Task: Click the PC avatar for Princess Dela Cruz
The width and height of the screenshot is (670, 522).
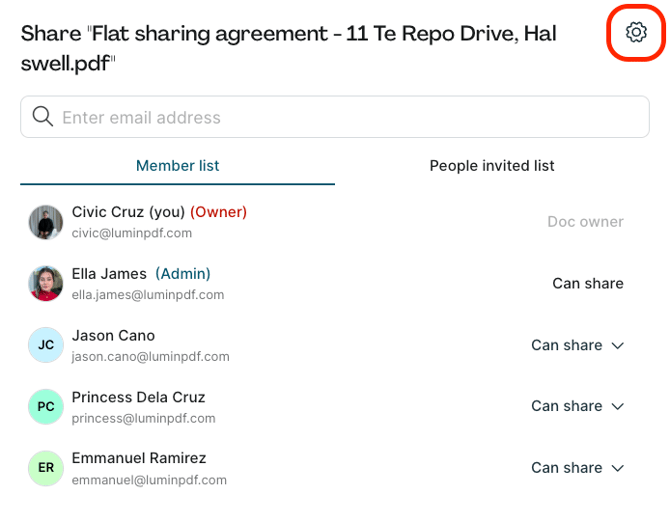Action: [x=46, y=407]
